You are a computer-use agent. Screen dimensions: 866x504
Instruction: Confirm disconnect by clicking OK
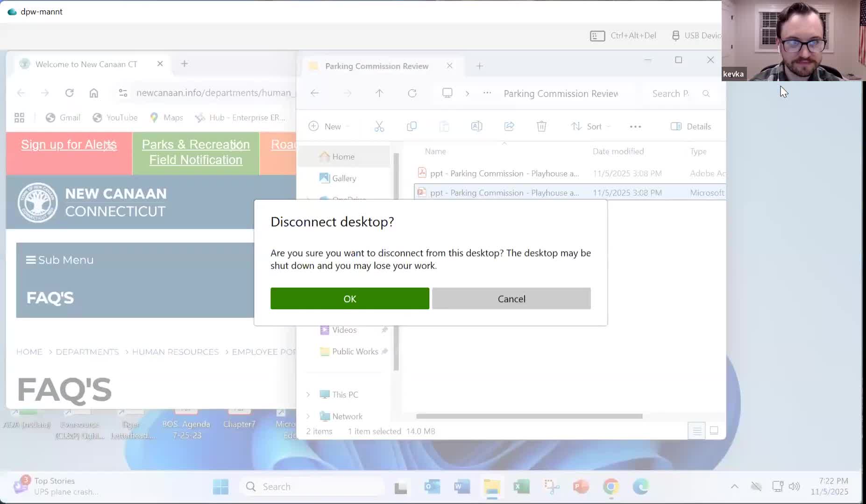[x=349, y=299]
